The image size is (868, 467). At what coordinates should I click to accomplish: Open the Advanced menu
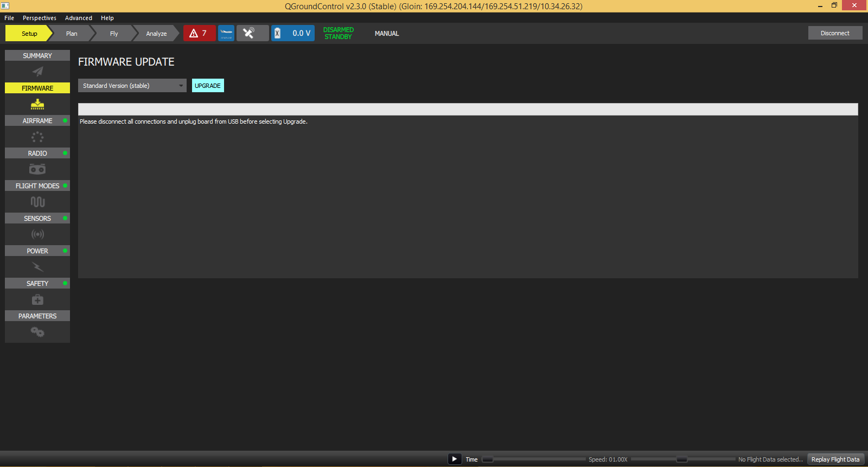coord(79,18)
